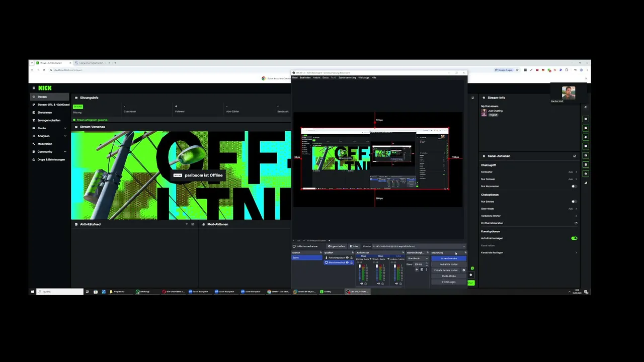
Task: Open Nur Follower setting under Chatzugriff
Action: coord(529,179)
